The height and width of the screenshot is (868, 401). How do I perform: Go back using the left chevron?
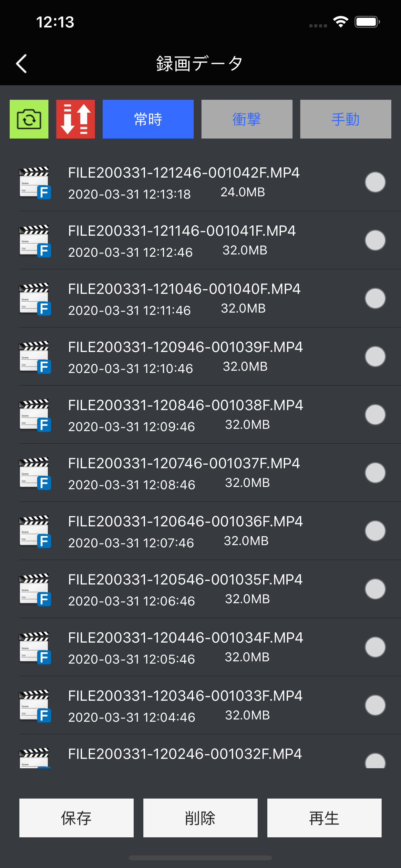coord(22,64)
